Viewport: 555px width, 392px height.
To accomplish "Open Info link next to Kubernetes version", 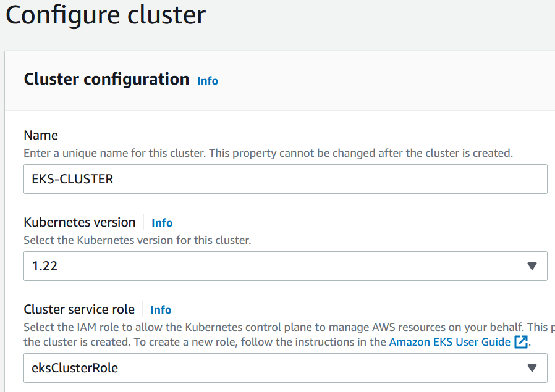I will click(162, 223).
